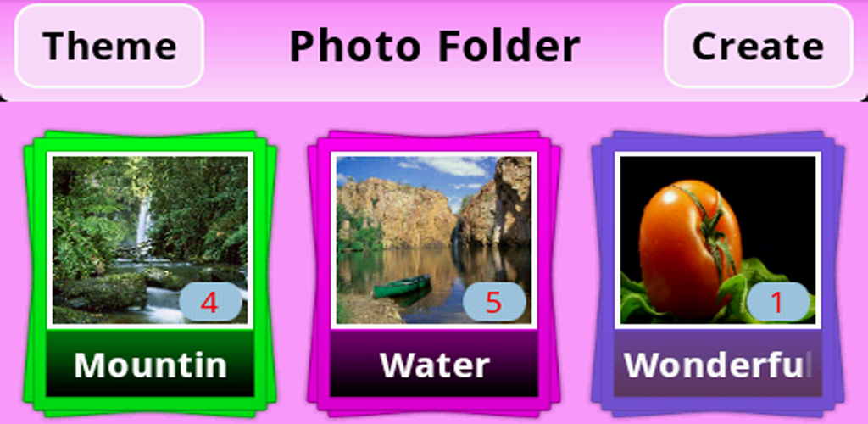Open the Water folder's canyon photo thumbnail
868x424 pixels.
click(434, 240)
